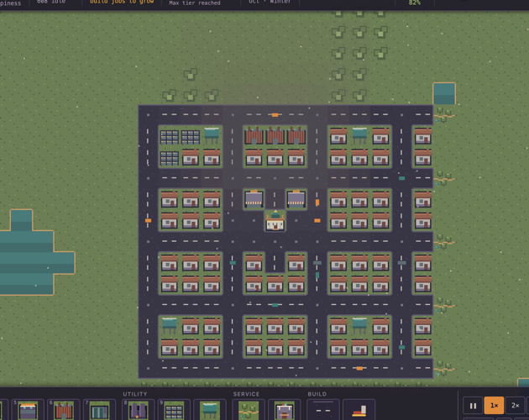Click the rightmost factory in the top block
This screenshot has width=529, height=420.
[x=296, y=136]
